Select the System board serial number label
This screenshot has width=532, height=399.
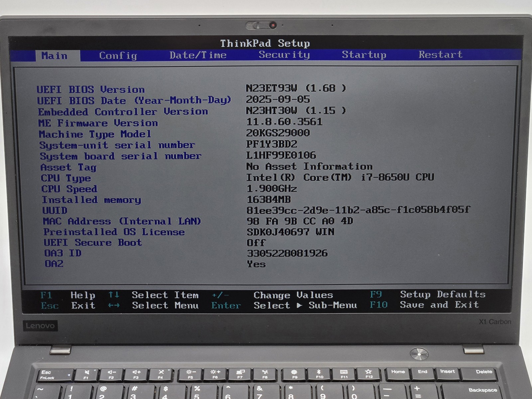tap(121, 156)
